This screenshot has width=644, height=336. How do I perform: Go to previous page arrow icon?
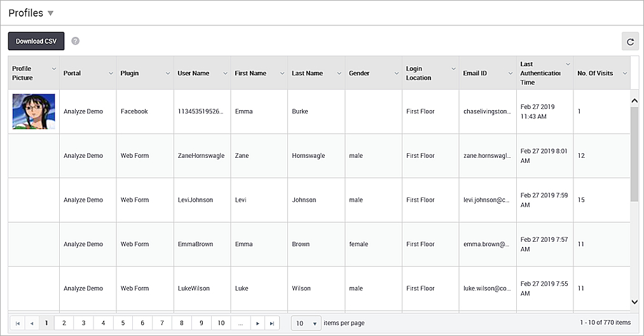pos(32,323)
